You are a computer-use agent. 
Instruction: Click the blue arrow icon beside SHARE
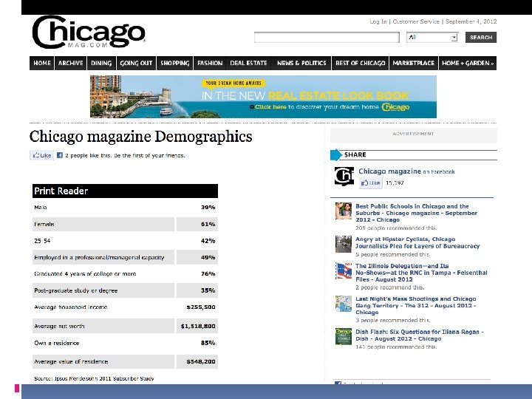coord(336,154)
